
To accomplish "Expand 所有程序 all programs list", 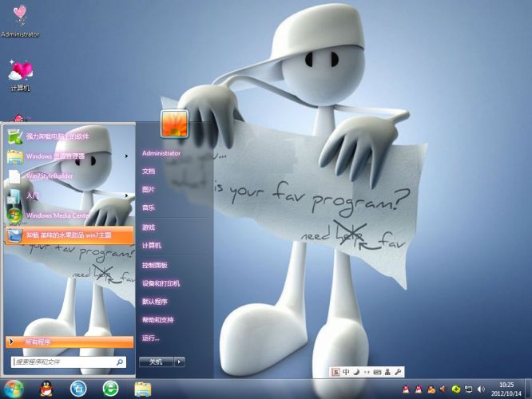I will 68,342.
